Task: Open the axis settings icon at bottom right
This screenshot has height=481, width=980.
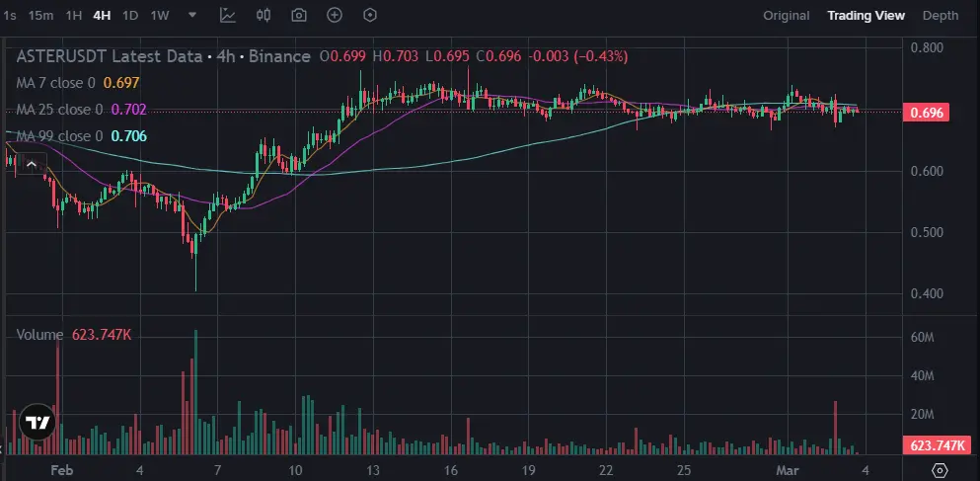Action: [x=940, y=470]
